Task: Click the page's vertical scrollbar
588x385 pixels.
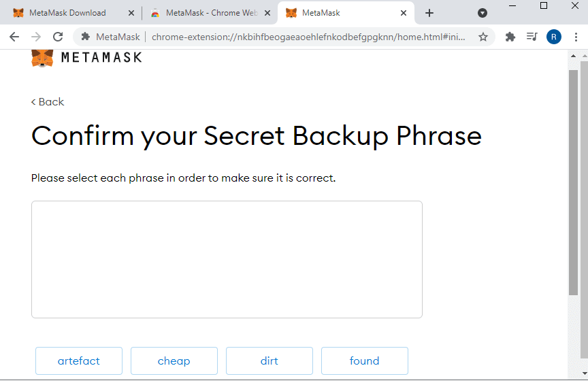Action: (x=574, y=182)
